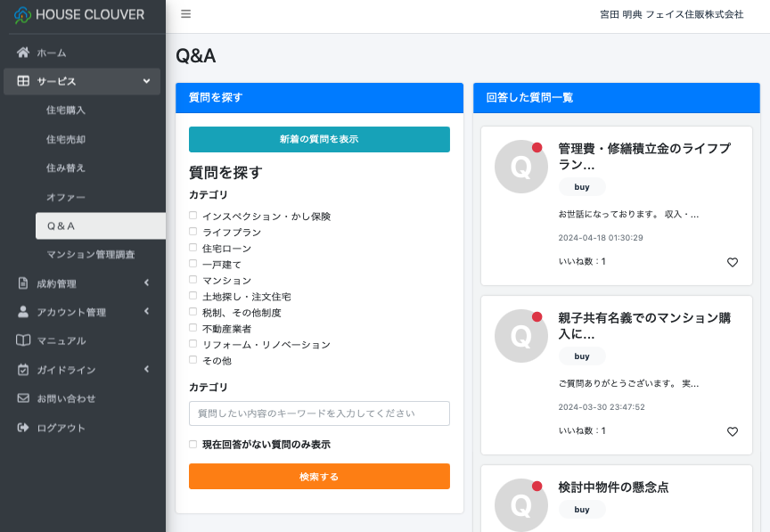Click the Q avatar of 検討中物件の懸念点 card
Viewport: 770px width, 532px height.
(521, 505)
